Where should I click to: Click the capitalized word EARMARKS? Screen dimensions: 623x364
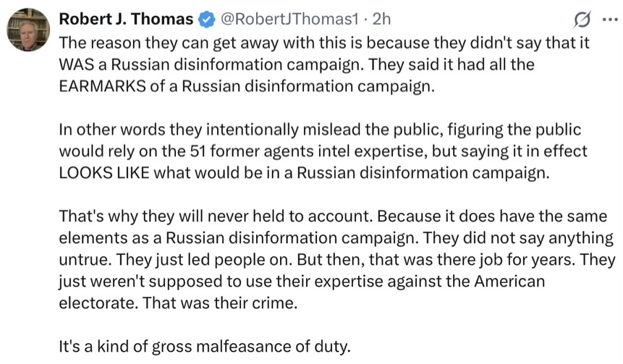[103, 86]
